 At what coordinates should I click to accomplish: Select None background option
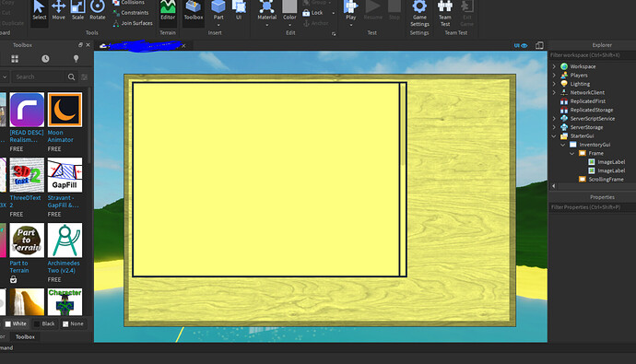pos(73,323)
